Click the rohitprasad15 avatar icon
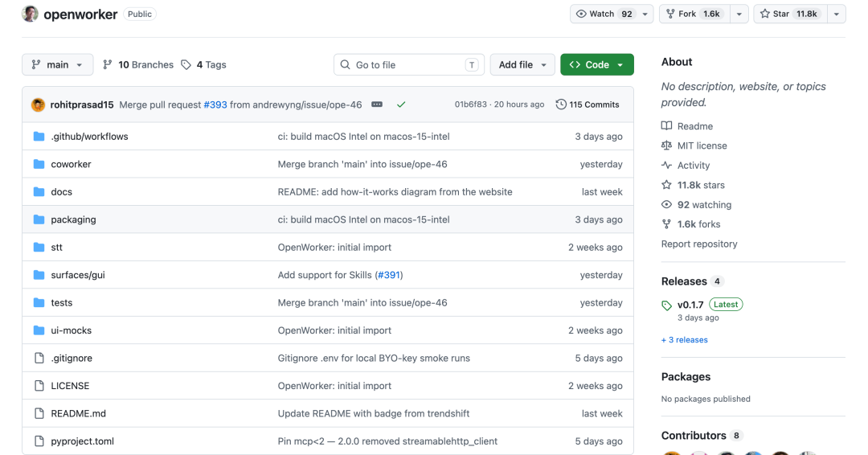 point(39,105)
